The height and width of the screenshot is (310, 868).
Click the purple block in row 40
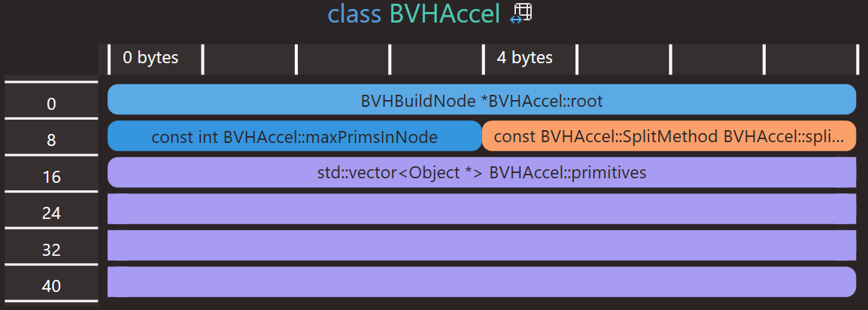(x=481, y=281)
